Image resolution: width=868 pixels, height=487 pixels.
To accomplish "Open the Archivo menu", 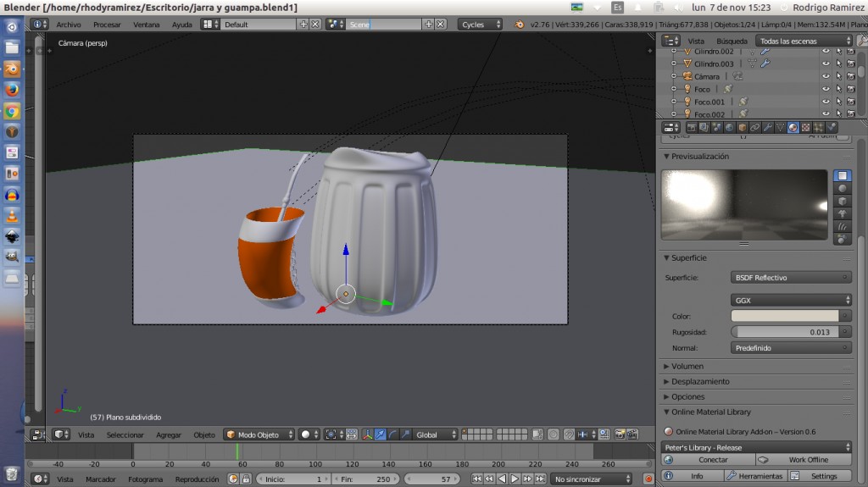I will (x=69, y=25).
